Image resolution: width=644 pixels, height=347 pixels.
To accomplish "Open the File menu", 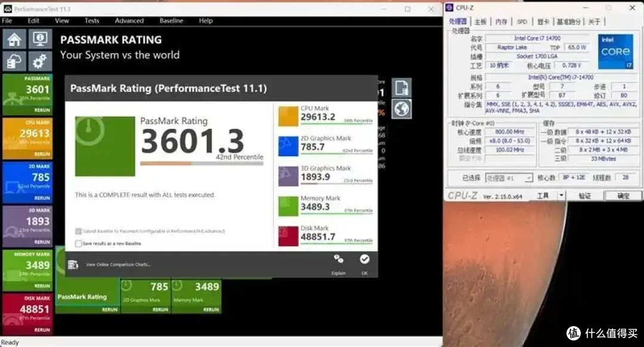I will [7, 20].
